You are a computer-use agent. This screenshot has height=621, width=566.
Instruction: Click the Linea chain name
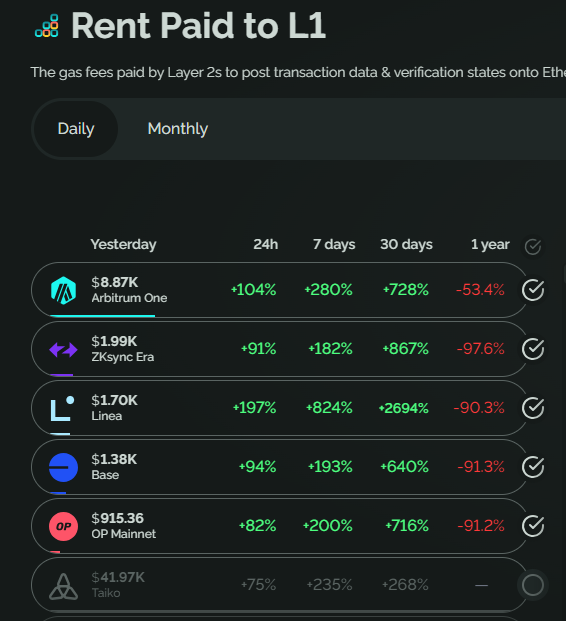[107, 416]
